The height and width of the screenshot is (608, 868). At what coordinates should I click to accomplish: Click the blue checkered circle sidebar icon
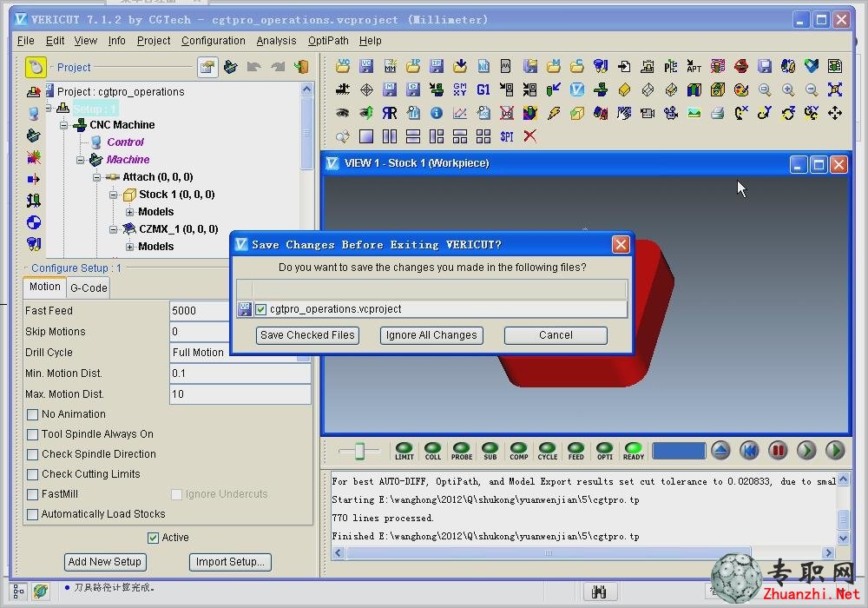34,222
